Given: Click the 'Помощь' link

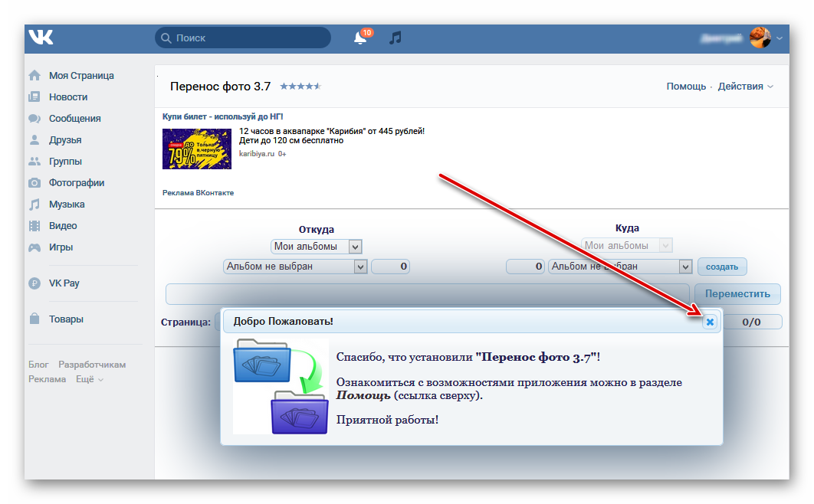Looking at the screenshot, I should (686, 87).
